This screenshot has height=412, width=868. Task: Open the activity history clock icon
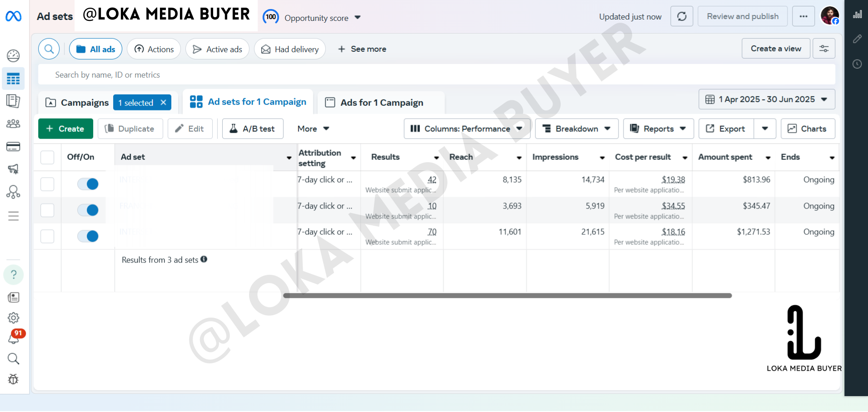(857, 64)
